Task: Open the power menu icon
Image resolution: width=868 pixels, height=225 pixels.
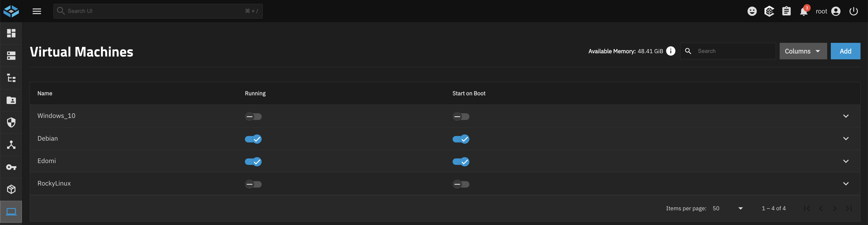Action: tap(854, 11)
